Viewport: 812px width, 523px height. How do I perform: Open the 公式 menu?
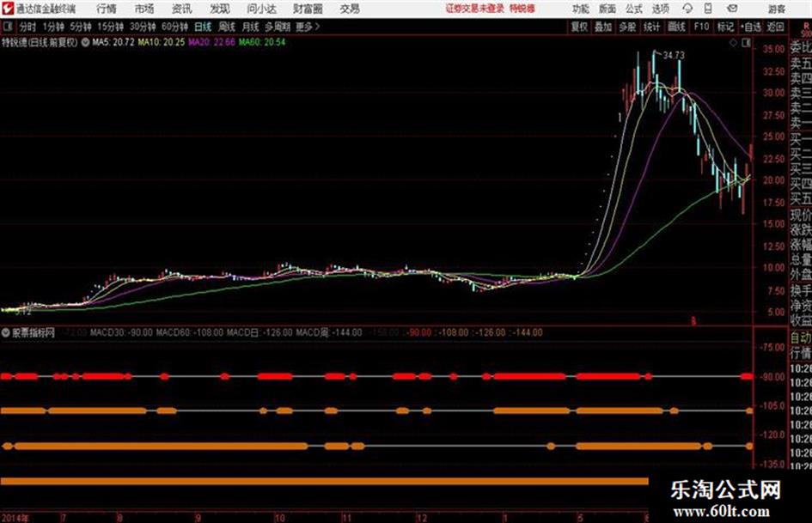[x=634, y=9]
